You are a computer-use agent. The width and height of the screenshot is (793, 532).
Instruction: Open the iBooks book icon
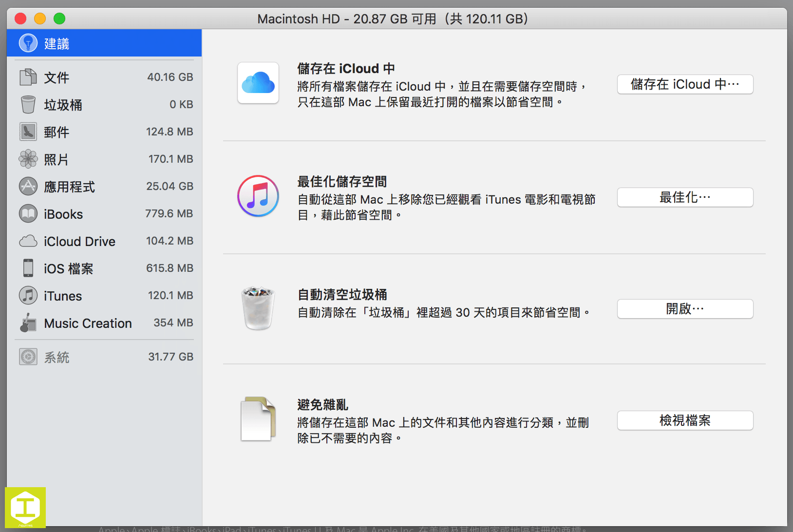pyautogui.click(x=28, y=213)
